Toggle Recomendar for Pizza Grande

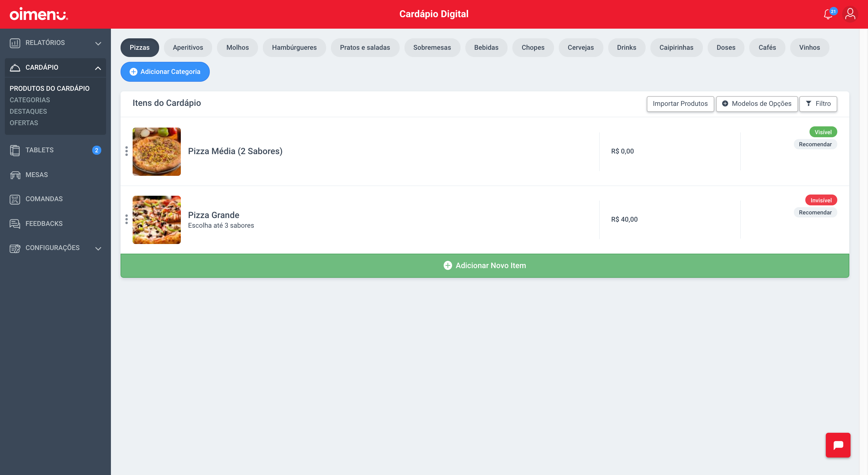[x=815, y=212]
